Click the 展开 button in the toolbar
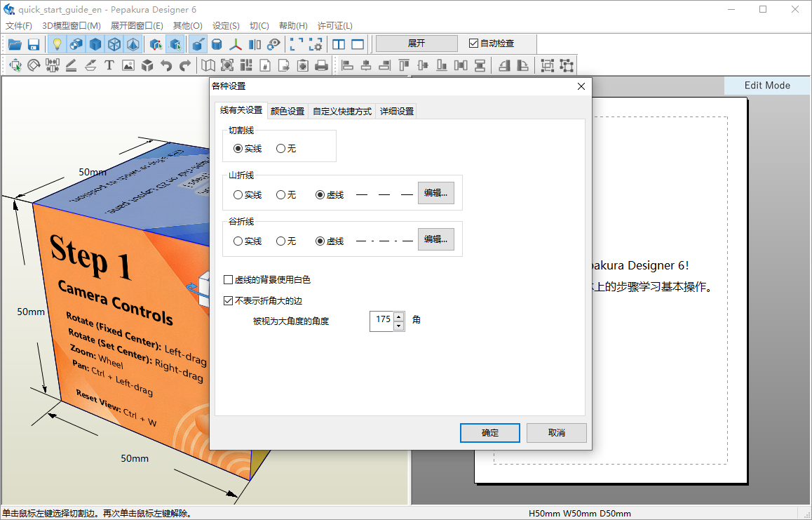812x520 pixels. (416, 43)
